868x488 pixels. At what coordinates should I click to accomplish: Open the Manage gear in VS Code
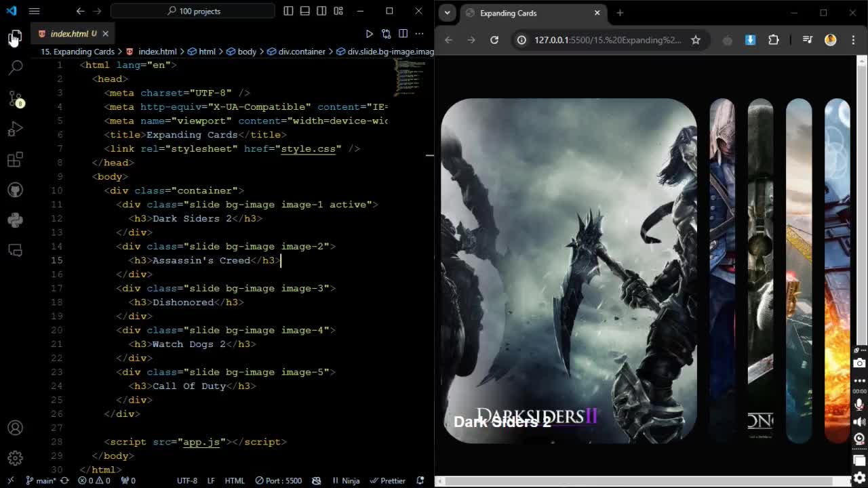[x=15, y=458]
